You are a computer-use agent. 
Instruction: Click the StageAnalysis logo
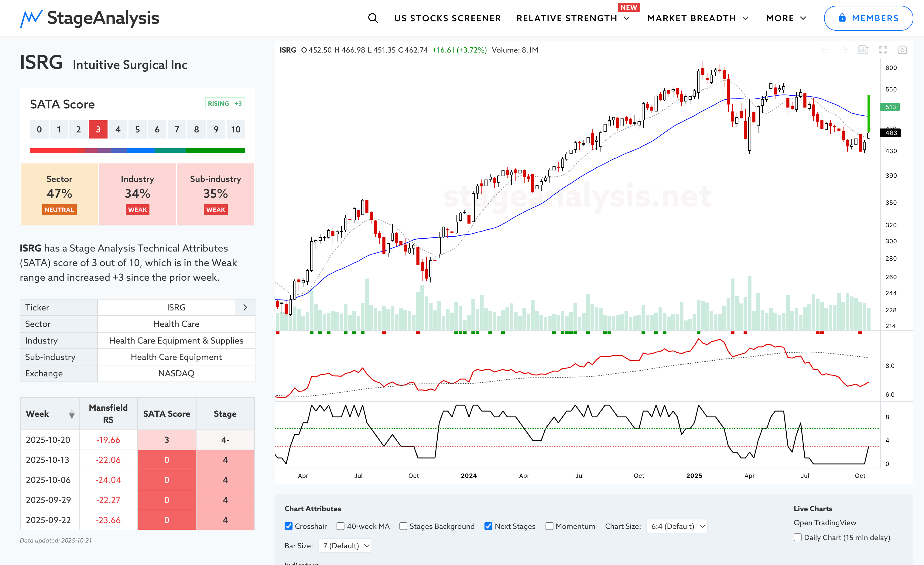click(x=90, y=18)
